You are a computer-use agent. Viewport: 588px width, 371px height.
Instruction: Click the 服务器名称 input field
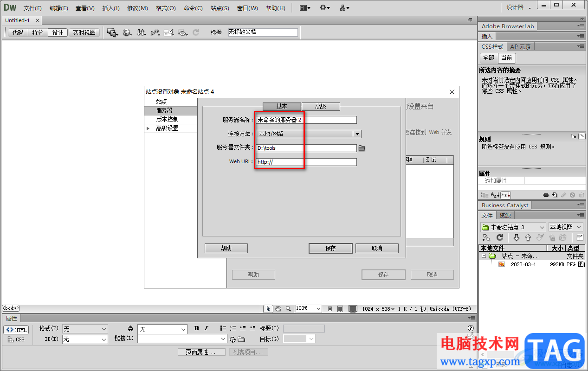(306, 120)
